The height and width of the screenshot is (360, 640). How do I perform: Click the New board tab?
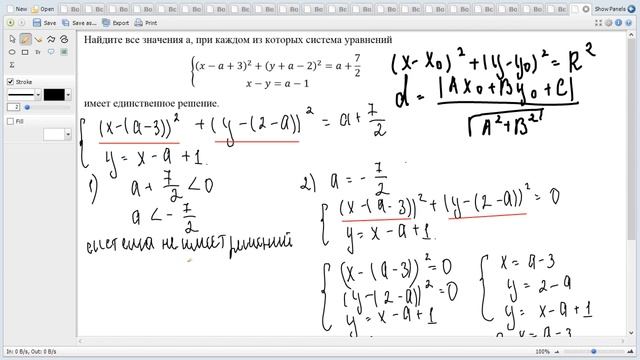(x=18, y=9)
